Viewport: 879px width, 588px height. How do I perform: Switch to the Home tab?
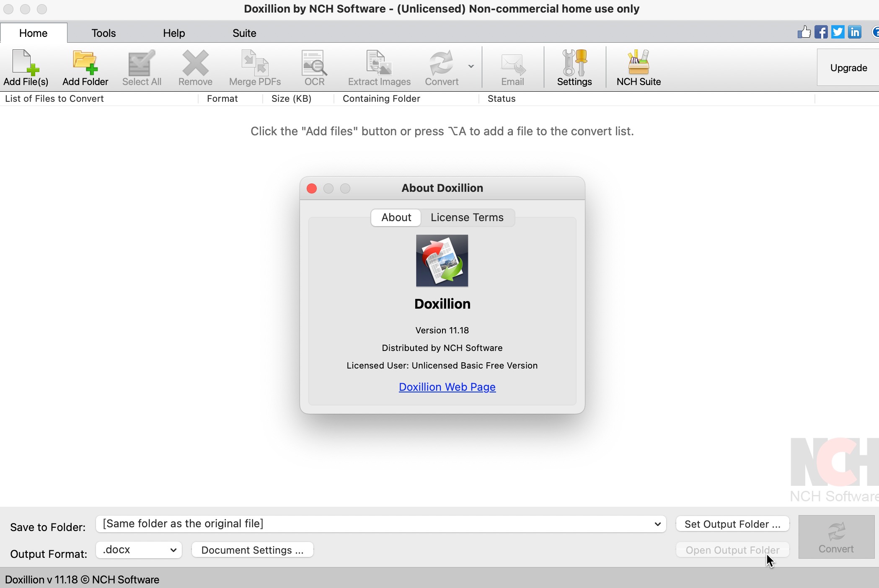click(34, 33)
